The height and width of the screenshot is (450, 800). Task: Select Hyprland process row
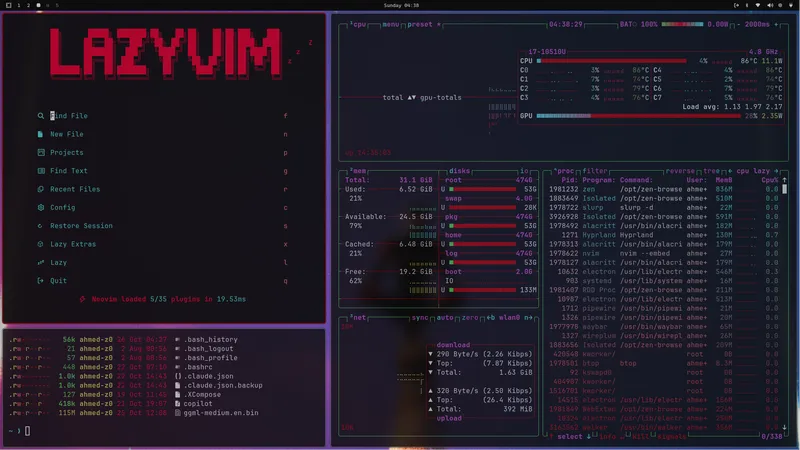pyautogui.click(x=663, y=235)
